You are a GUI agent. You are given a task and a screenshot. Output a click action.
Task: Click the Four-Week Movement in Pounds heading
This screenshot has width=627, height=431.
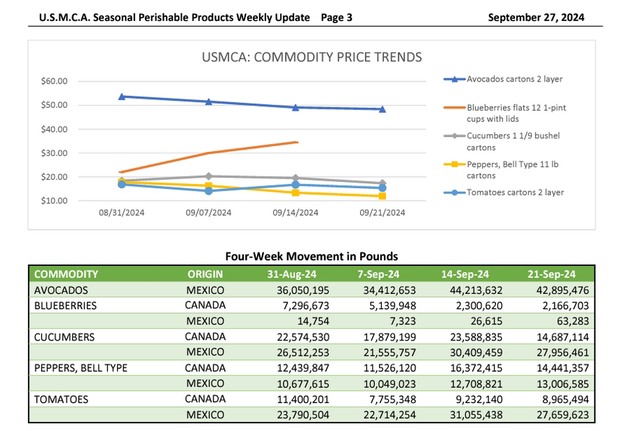point(313,255)
